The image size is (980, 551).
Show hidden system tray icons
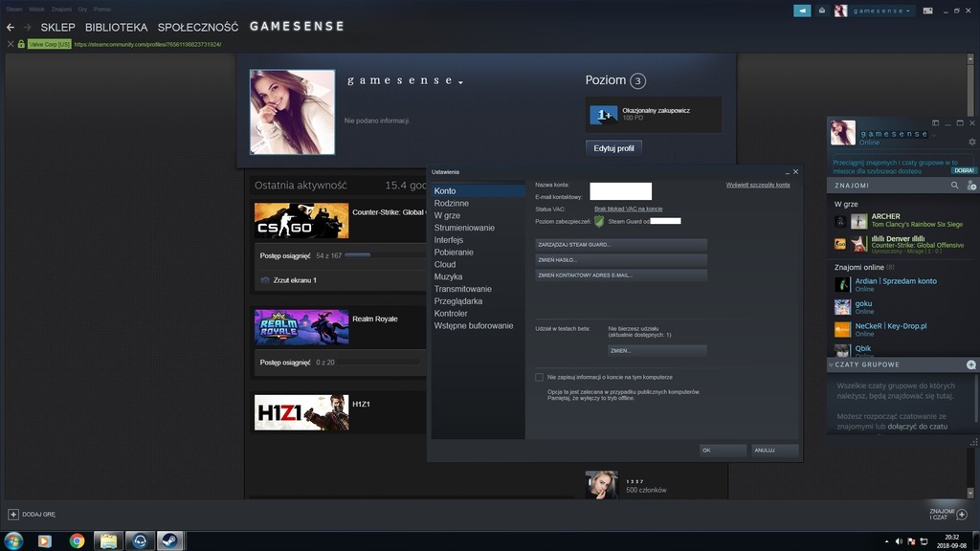pos(886,541)
